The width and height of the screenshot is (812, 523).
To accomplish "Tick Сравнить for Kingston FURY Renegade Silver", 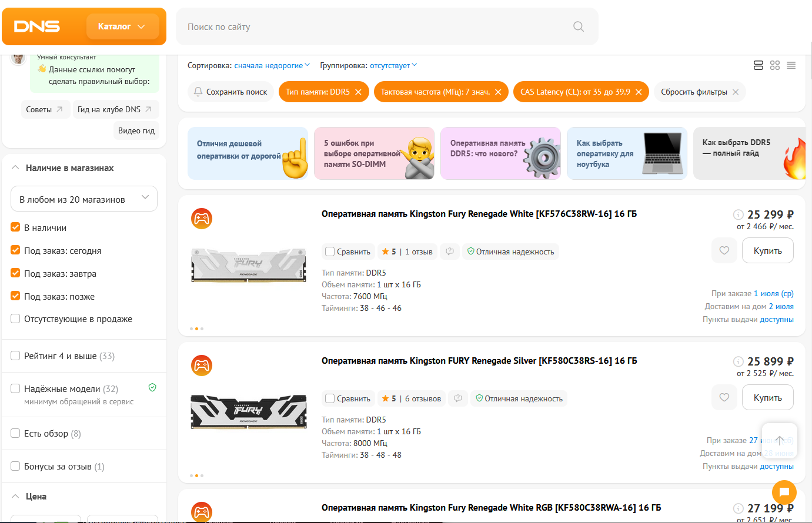I will 330,398.
